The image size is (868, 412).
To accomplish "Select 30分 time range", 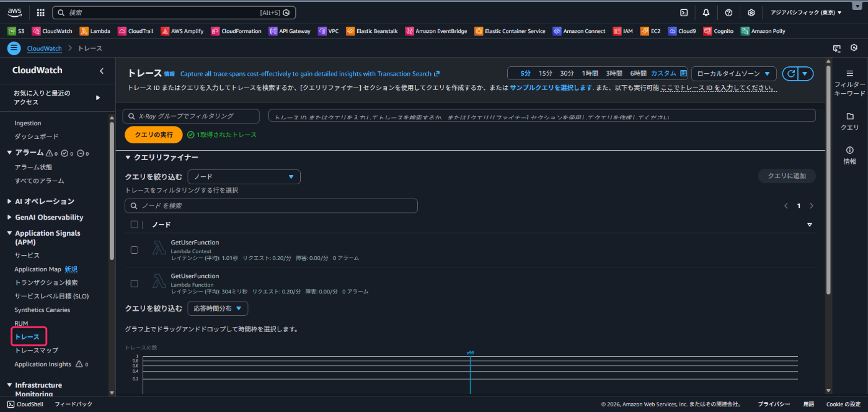I will coord(567,73).
